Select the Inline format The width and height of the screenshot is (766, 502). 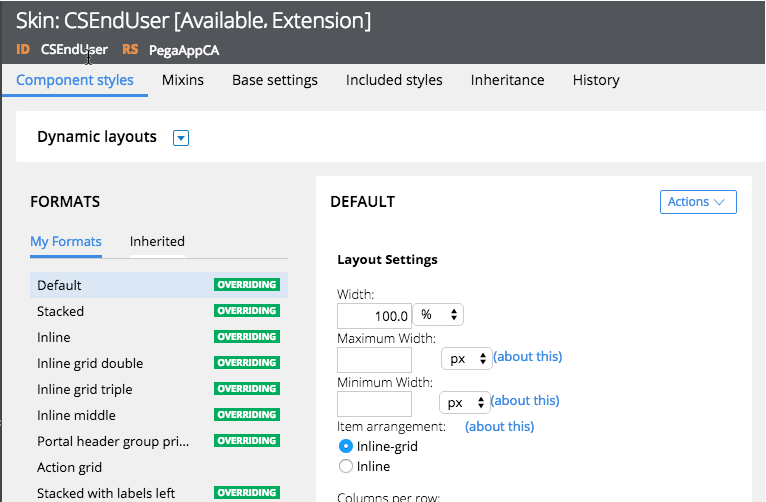click(159, 337)
